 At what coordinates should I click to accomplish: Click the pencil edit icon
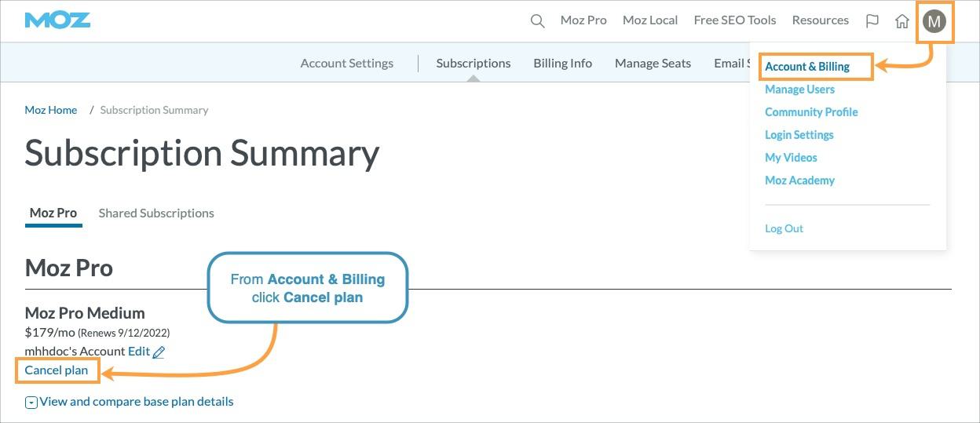[x=159, y=352]
